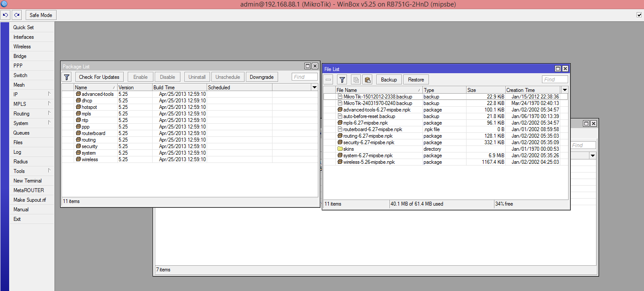The image size is (644, 291).
Task: Click the package icon beside mpls-6.27-mipsbe.npk
Action: (340, 123)
